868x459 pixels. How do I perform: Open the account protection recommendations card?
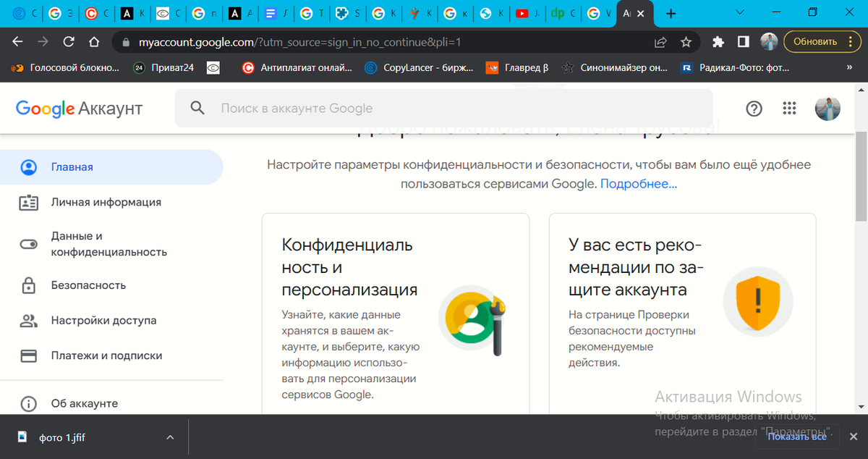coord(682,314)
